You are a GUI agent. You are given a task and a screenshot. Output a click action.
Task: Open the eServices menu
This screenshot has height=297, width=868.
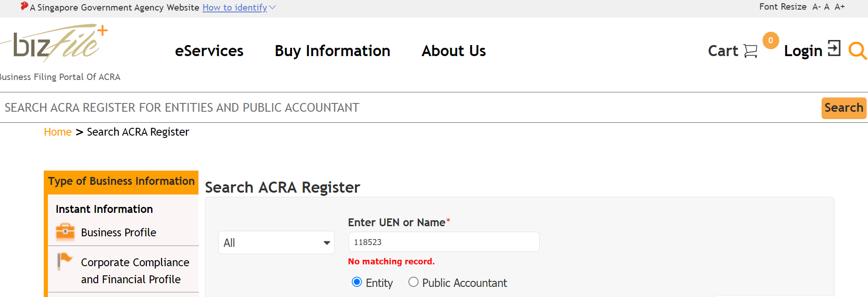click(209, 51)
